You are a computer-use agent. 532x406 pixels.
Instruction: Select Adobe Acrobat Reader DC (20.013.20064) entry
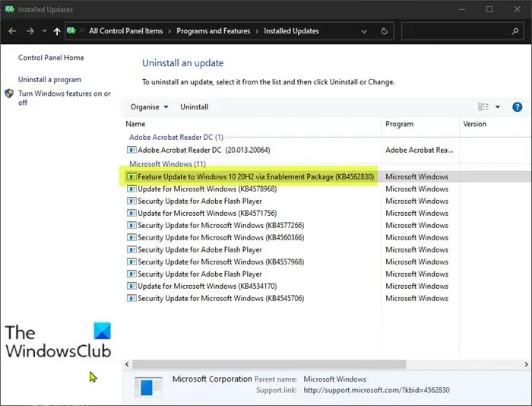204,150
